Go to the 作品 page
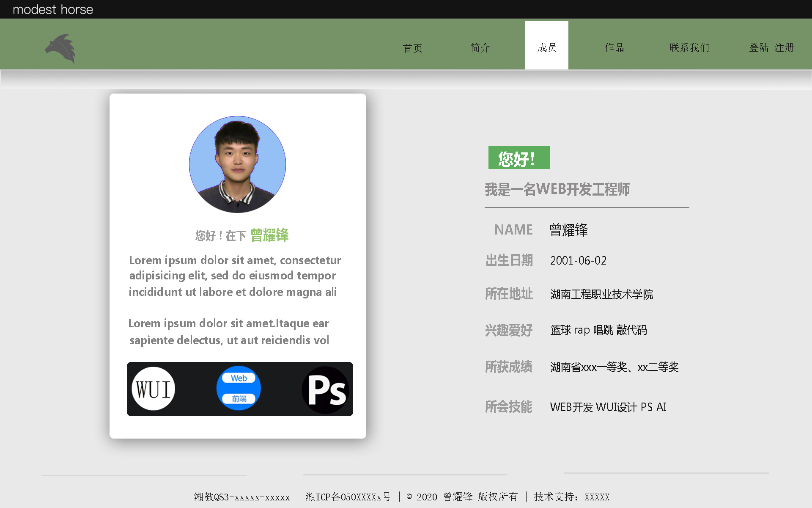812x508 pixels. point(614,47)
